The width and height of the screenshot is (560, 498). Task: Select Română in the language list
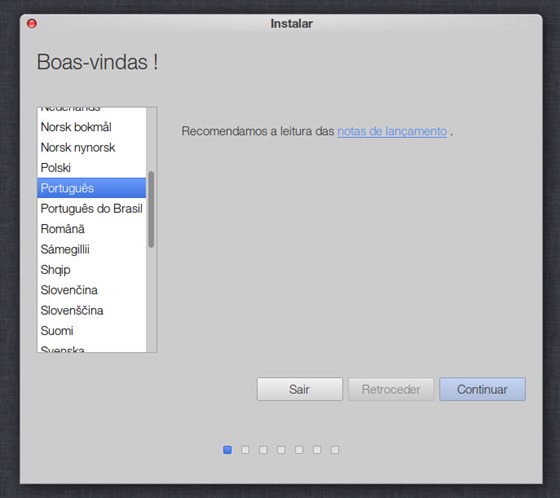click(91, 229)
